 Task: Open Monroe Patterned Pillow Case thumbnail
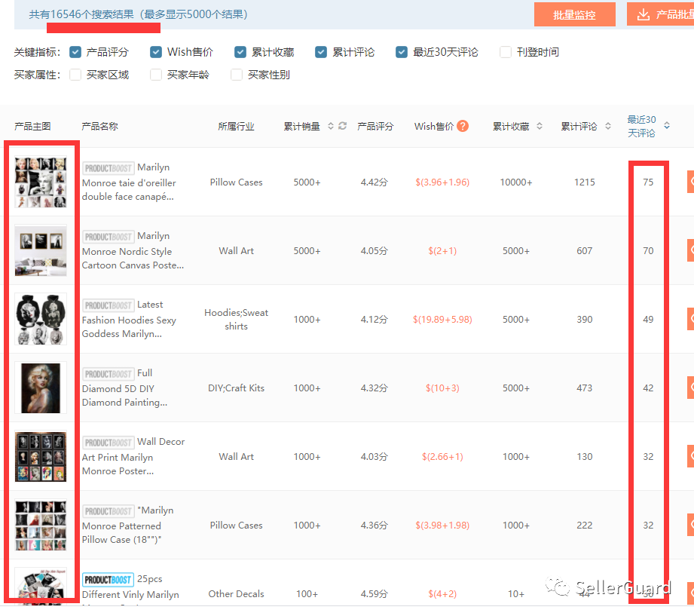(x=41, y=526)
